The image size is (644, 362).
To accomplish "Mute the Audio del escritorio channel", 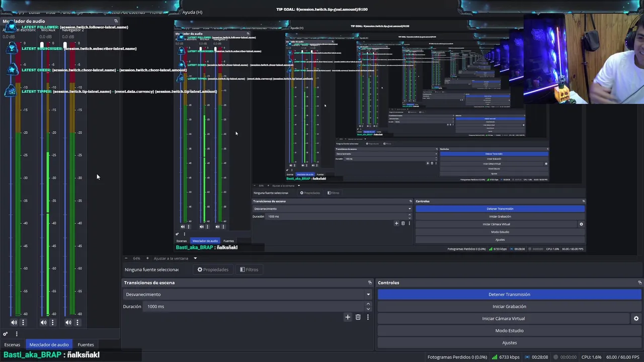I will [x=14, y=322].
